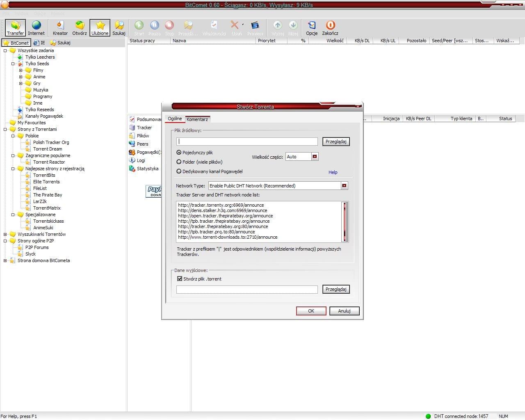The height and width of the screenshot is (420, 525).
Task: Click the Właściwości toolbar icon
Action: pos(214,27)
